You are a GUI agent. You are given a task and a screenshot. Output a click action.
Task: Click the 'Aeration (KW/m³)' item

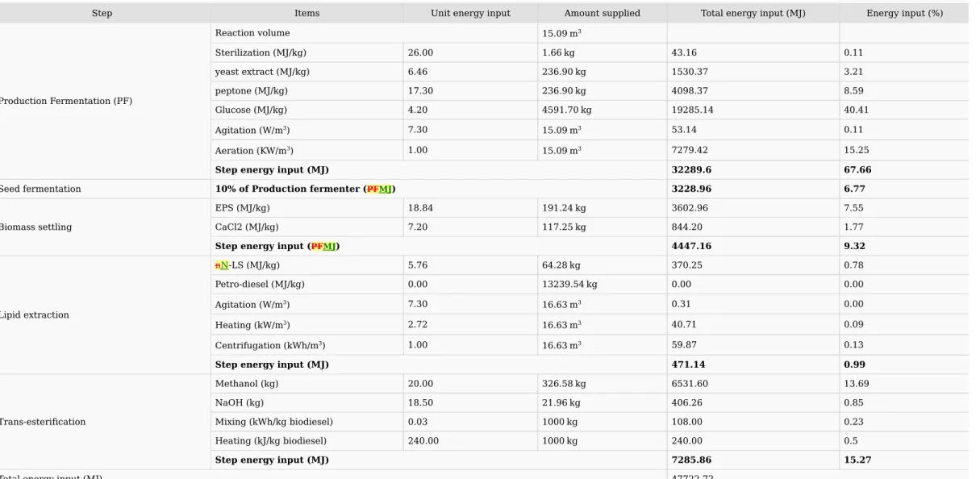tap(254, 150)
